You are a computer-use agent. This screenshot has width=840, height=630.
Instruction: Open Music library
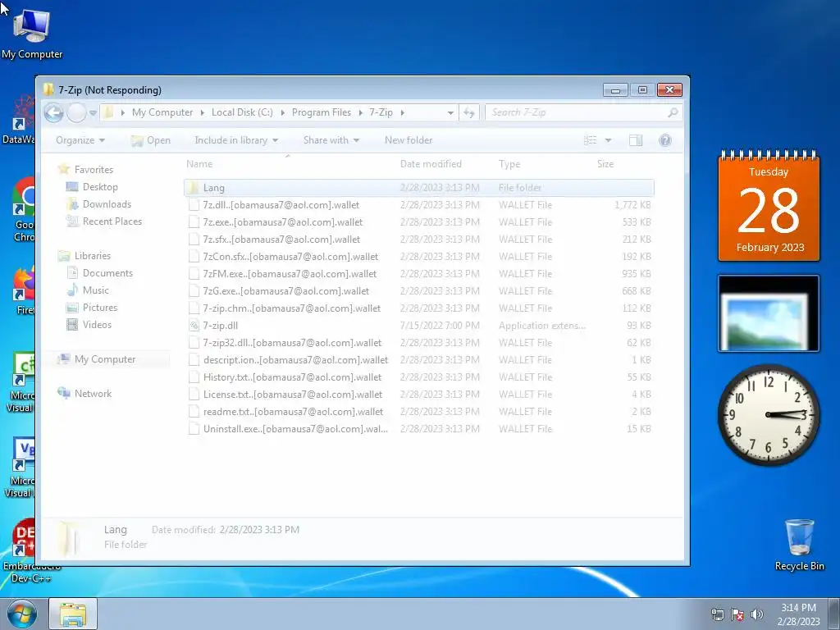click(x=95, y=290)
